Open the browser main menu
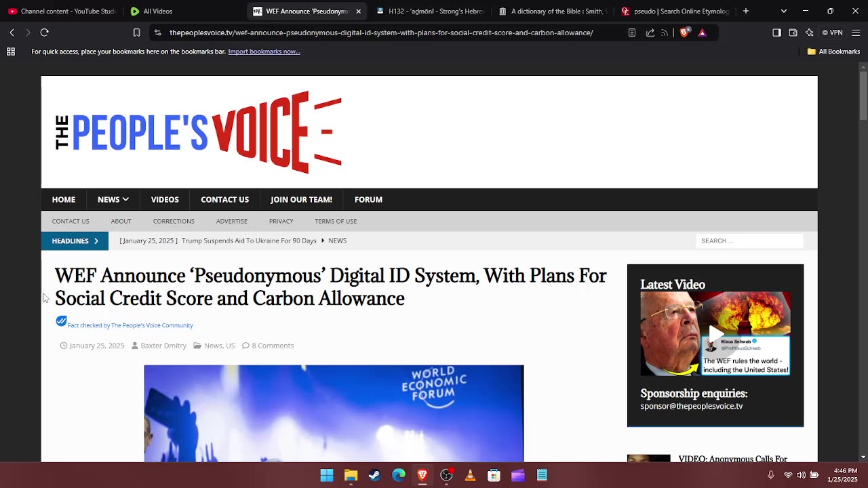Screen dimensions: 868x488 pos(855,33)
